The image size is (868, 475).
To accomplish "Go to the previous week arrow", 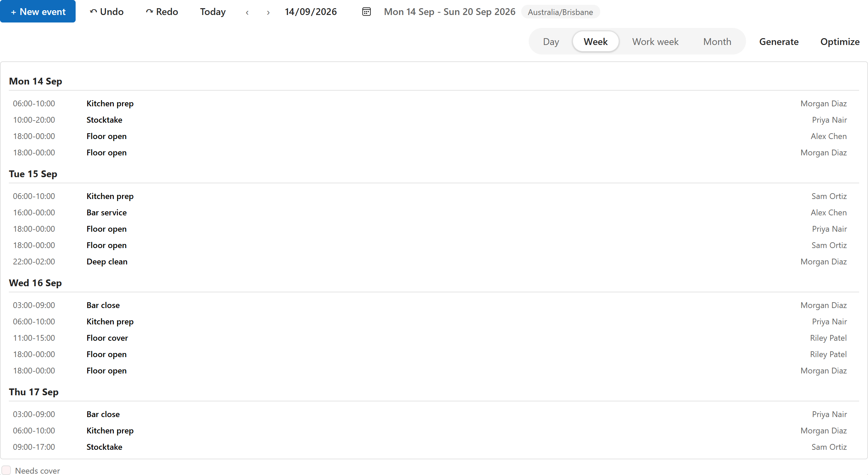I will click(x=247, y=13).
